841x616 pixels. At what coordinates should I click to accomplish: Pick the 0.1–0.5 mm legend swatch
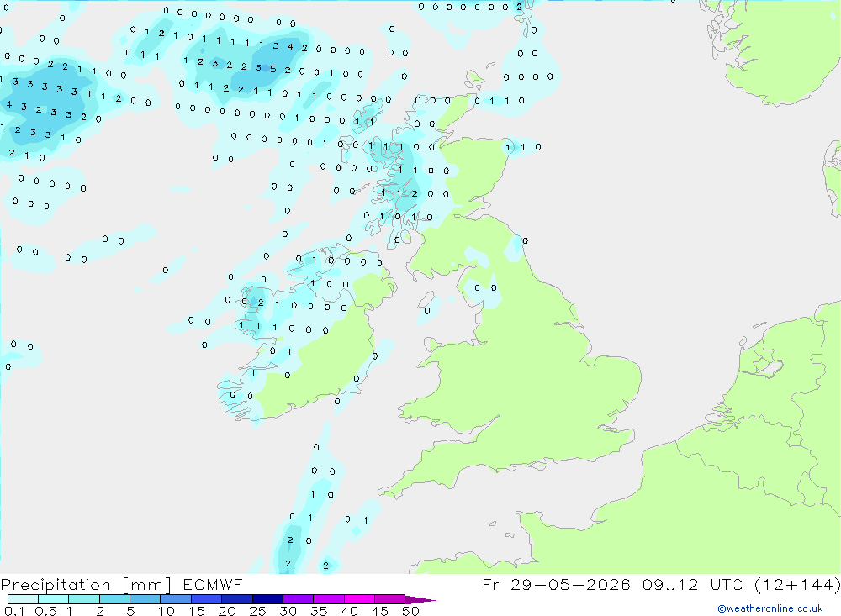coord(23,599)
